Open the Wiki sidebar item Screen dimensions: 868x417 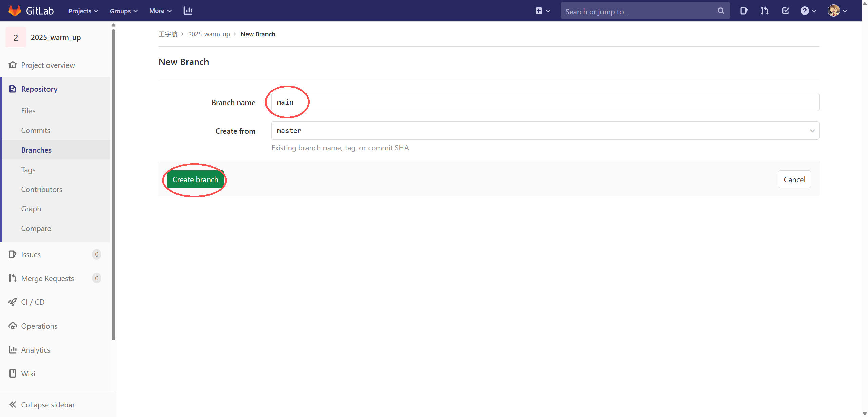[x=28, y=374]
